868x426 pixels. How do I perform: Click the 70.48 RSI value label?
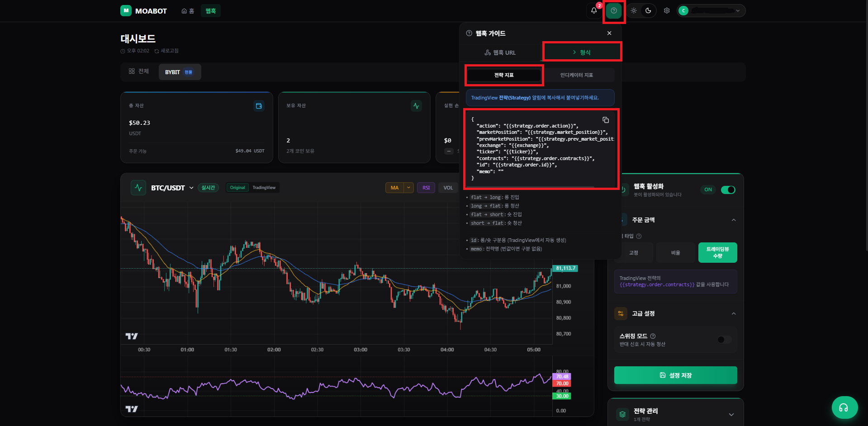tap(562, 377)
